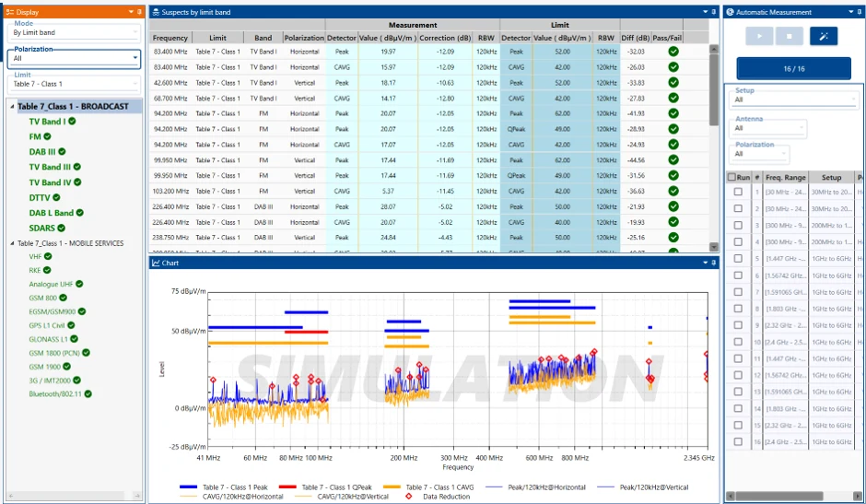Open Automatic Measurement Polarization dropdown
The width and height of the screenshot is (866, 504).
tap(760, 154)
